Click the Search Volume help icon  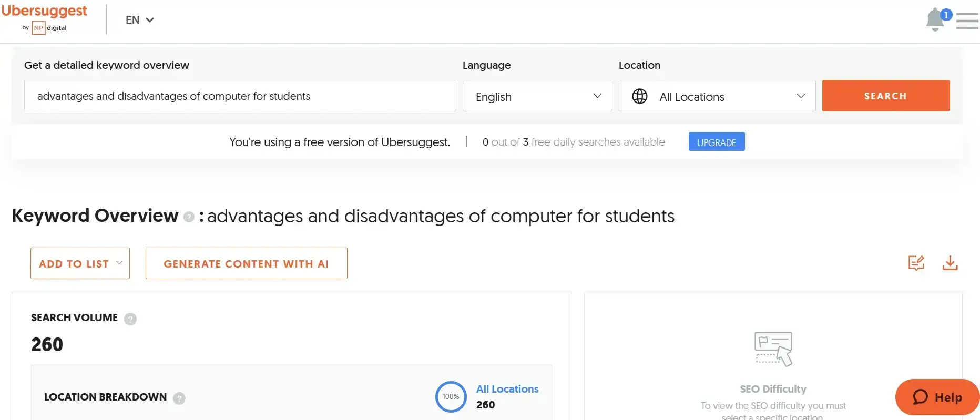130,319
